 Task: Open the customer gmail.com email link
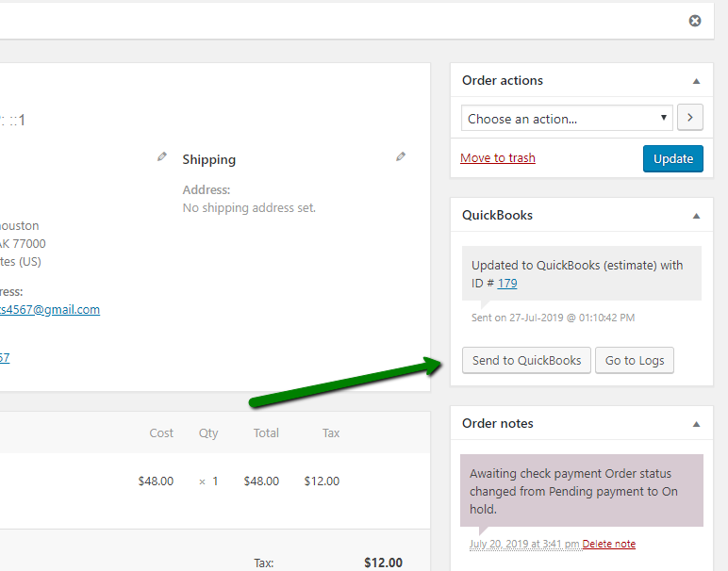pos(50,309)
